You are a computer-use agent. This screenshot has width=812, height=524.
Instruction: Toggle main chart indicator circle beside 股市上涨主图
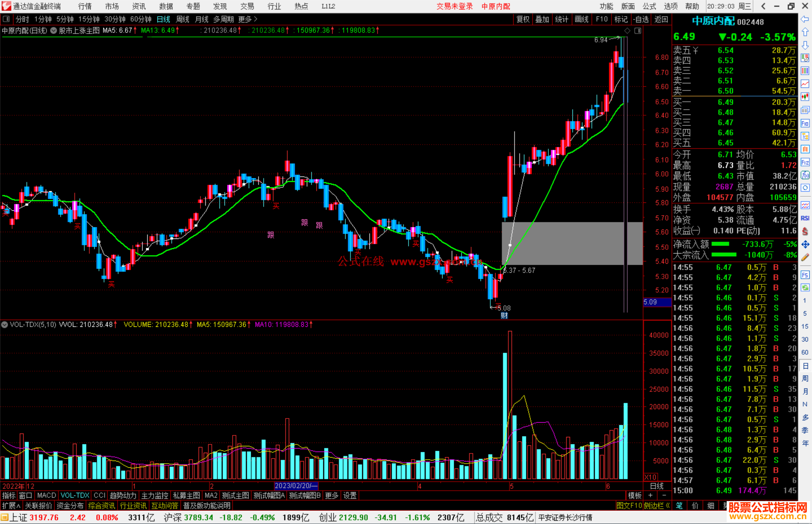click(x=54, y=30)
